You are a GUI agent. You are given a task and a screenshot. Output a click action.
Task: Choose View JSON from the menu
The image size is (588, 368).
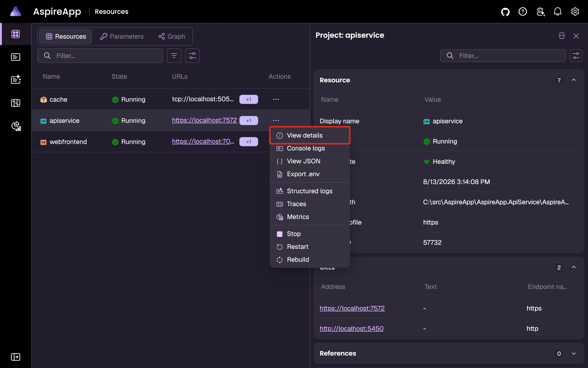pos(310,161)
